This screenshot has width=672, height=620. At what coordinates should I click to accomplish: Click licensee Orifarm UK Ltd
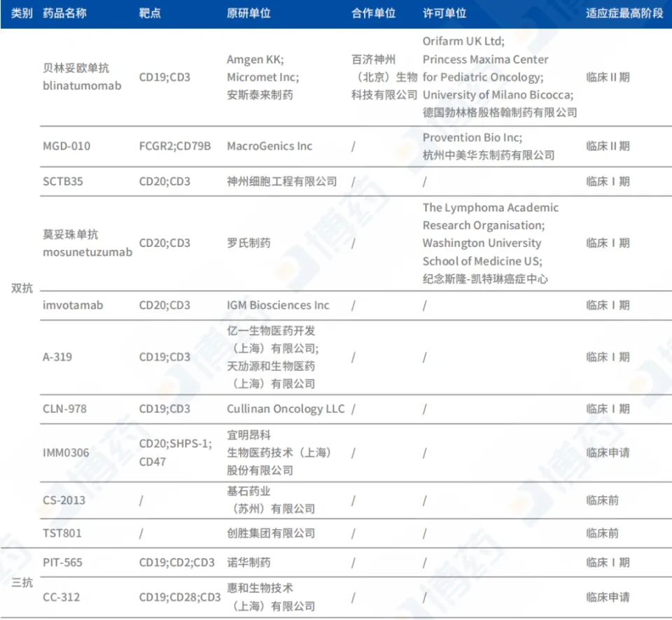(x=463, y=41)
